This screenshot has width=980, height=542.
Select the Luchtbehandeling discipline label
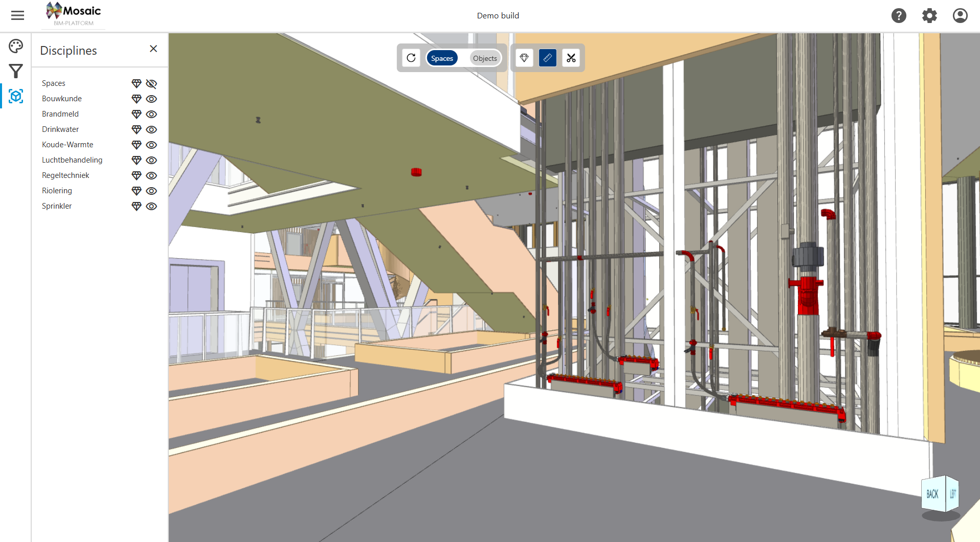(x=72, y=160)
